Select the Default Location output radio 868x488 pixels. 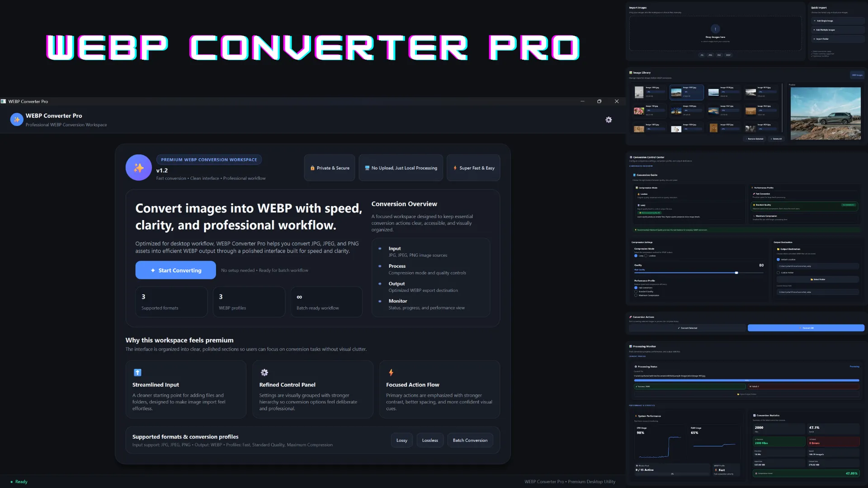pyautogui.click(x=778, y=259)
